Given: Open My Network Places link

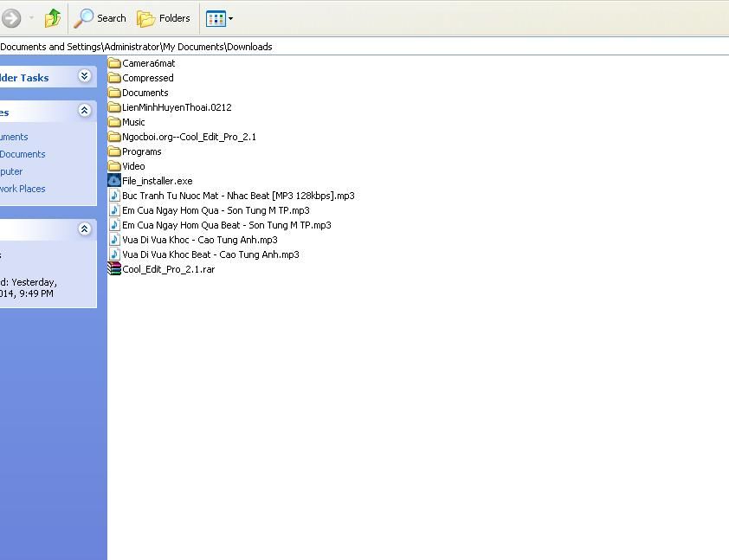Looking at the screenshot, I should 23,189.
